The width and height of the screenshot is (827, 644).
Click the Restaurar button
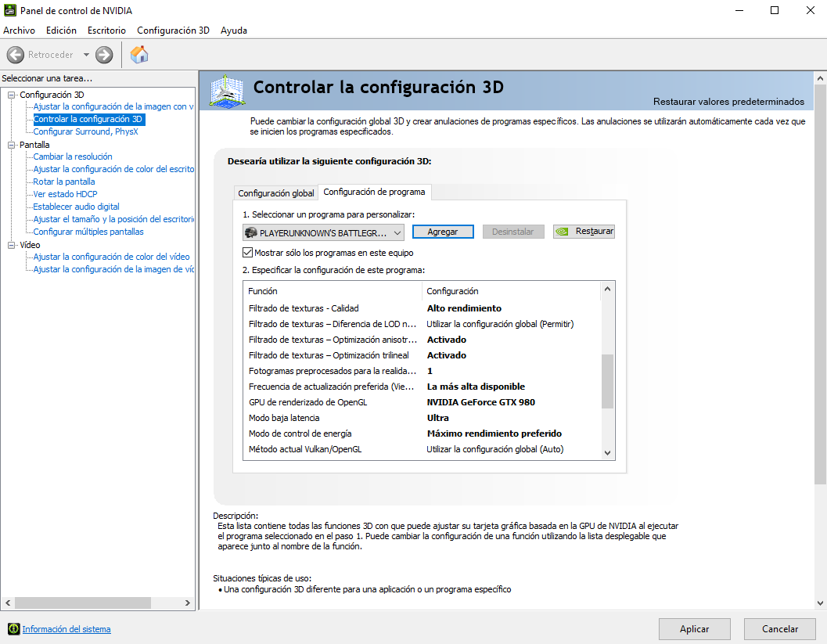584,232
